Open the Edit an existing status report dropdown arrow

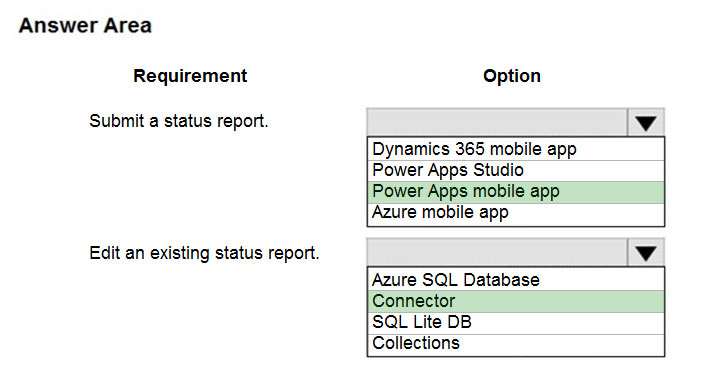coord(645,253)
